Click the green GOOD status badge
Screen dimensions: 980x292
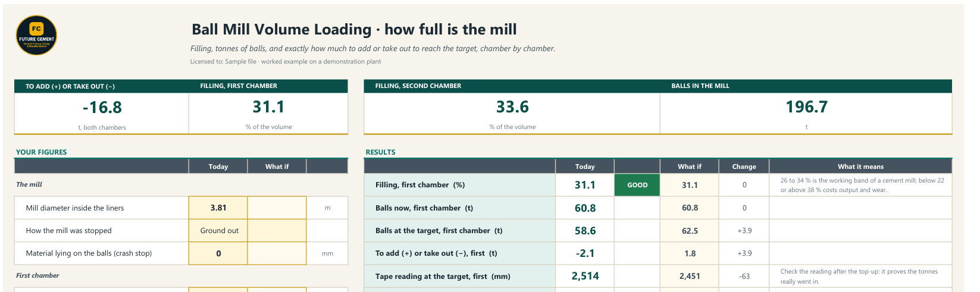tap(637, 185)
